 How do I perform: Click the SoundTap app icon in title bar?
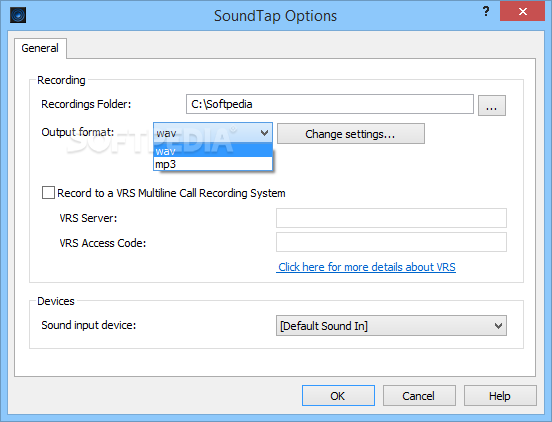pyautogui.click(x=18, y=15)
